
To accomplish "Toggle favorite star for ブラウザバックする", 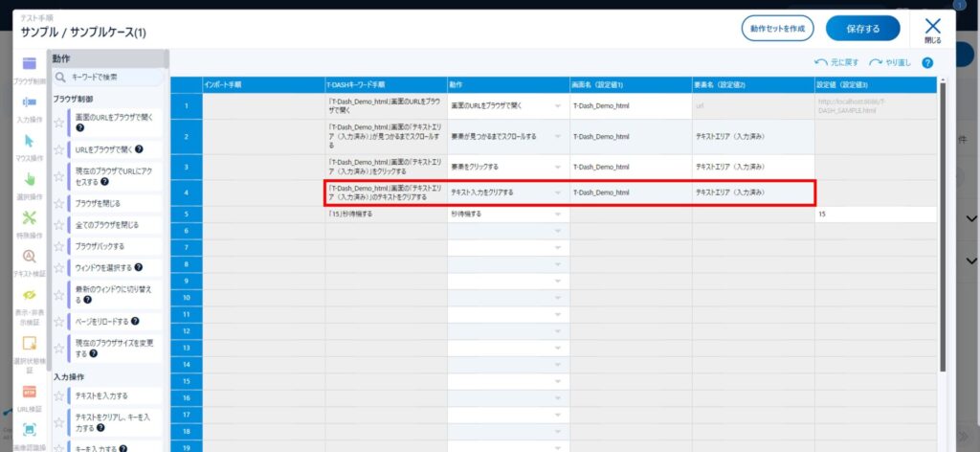I will coord(59,246).
